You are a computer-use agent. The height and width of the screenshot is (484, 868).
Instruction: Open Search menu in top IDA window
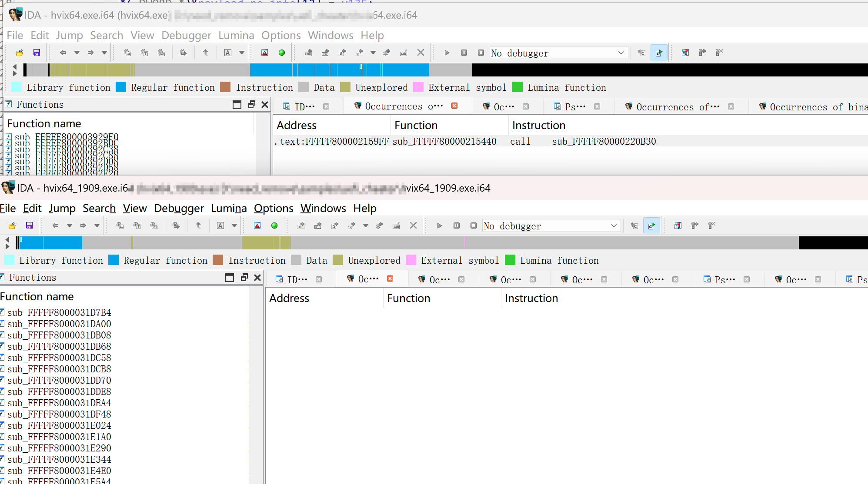[x=107, y=35]
